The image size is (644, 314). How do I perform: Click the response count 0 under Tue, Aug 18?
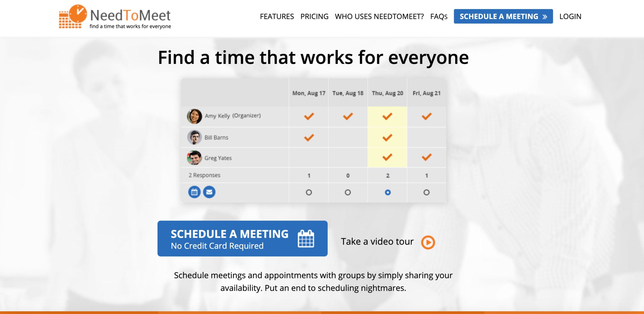pyautogui.click(x=348, y=176)
